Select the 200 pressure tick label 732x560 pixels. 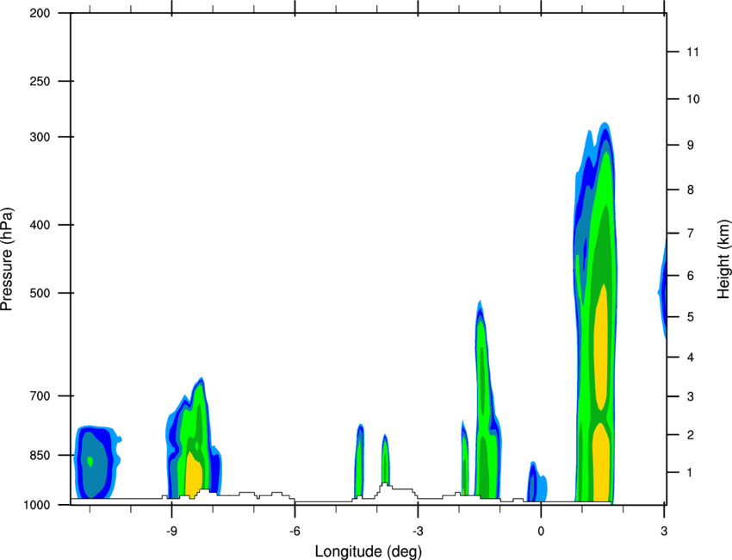(40, 13)
